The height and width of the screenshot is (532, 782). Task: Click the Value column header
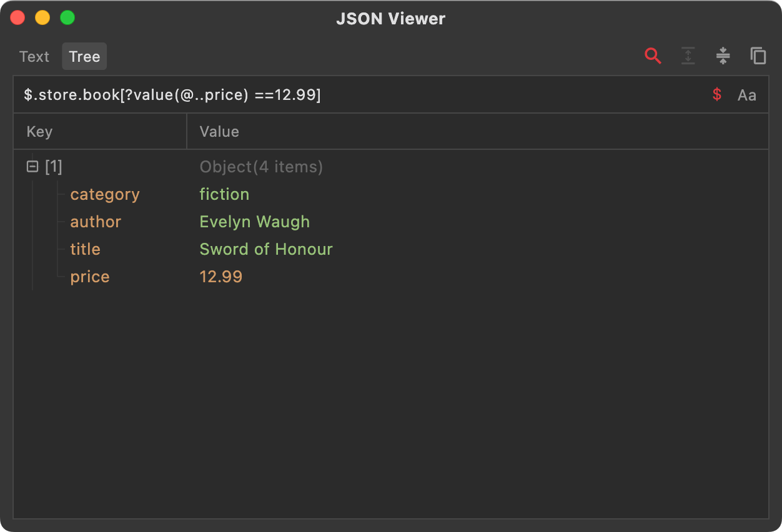click(219, 132)
